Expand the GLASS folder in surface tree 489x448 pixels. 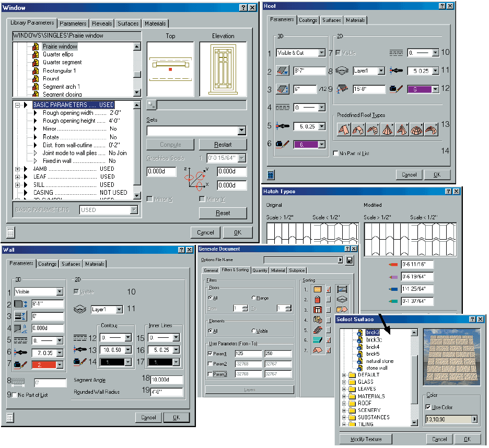click(x=345, y=382)
